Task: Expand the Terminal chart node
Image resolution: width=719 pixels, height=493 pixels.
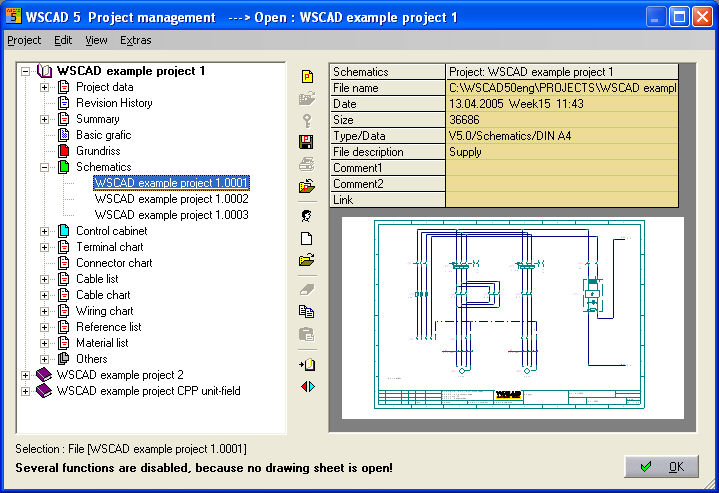Action: pyautogui.click(x=44, y=247)
